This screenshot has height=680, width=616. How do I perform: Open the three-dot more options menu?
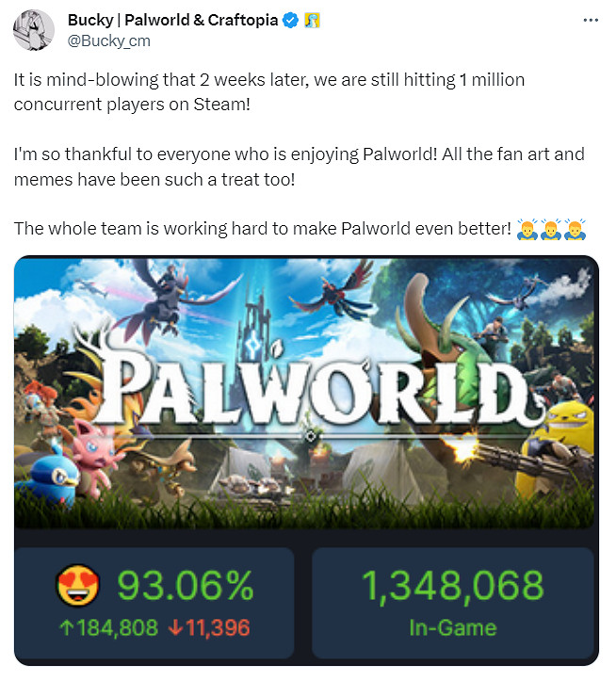pyautogui.click(x=591, y=20)
